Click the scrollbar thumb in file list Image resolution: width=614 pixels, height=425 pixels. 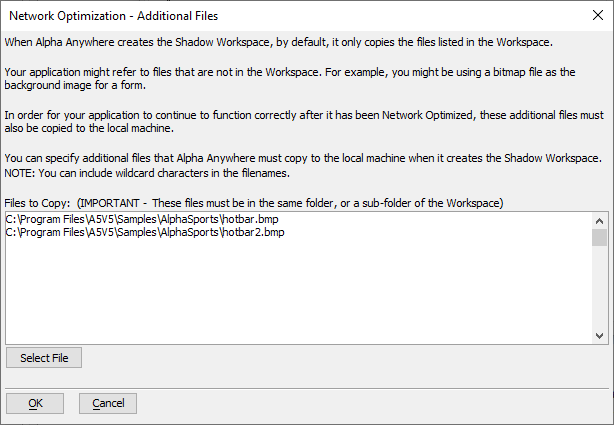(x=599, y=237)
